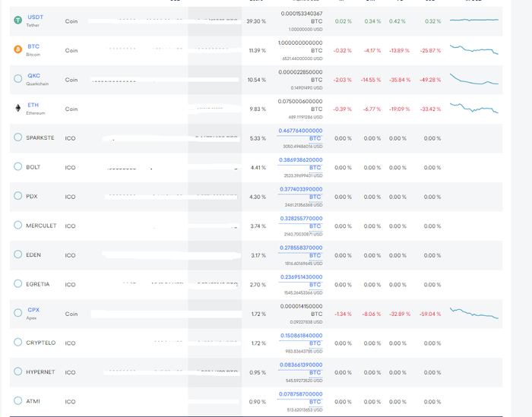Click the green Tether USDT coin icon
The width and height of the screenshot is (532, 417).
click(18, 21)
